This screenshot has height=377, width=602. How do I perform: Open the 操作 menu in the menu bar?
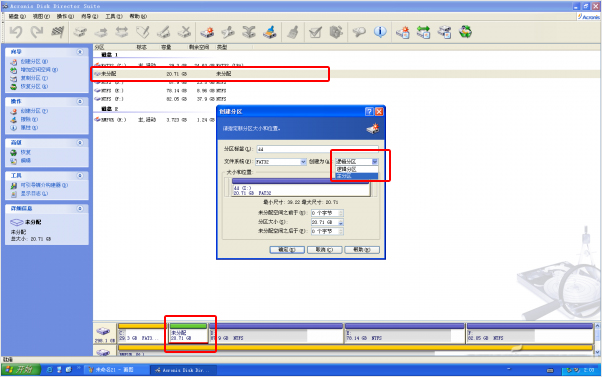tap(65, 17)
